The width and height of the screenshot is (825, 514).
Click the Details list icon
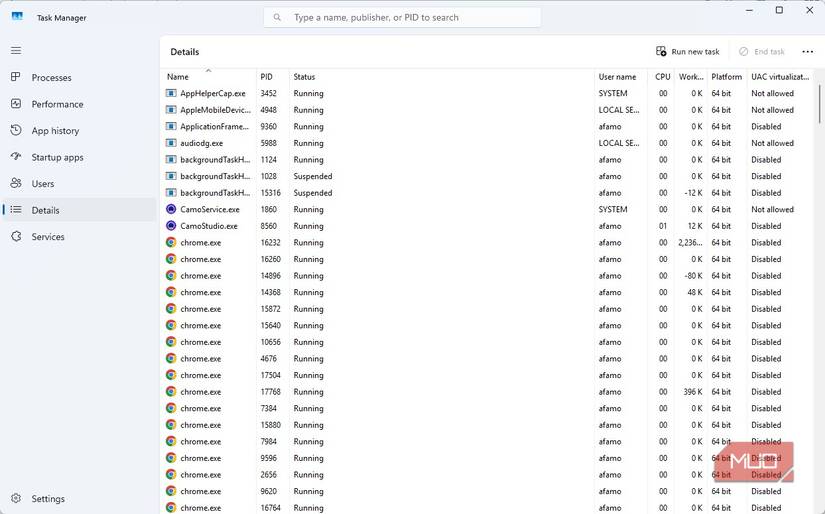[x=16, y=209]
